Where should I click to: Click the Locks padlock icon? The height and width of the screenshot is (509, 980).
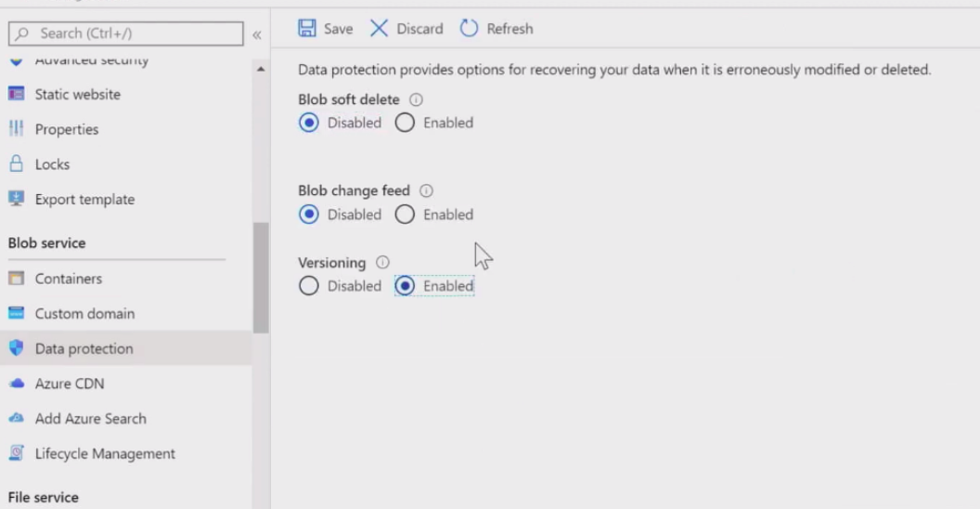(16, 164)
